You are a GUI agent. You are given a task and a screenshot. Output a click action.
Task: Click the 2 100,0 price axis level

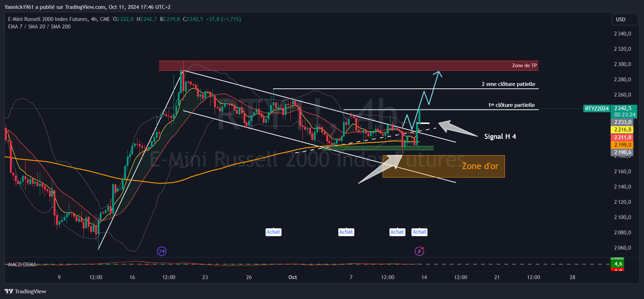click(623, 217)
